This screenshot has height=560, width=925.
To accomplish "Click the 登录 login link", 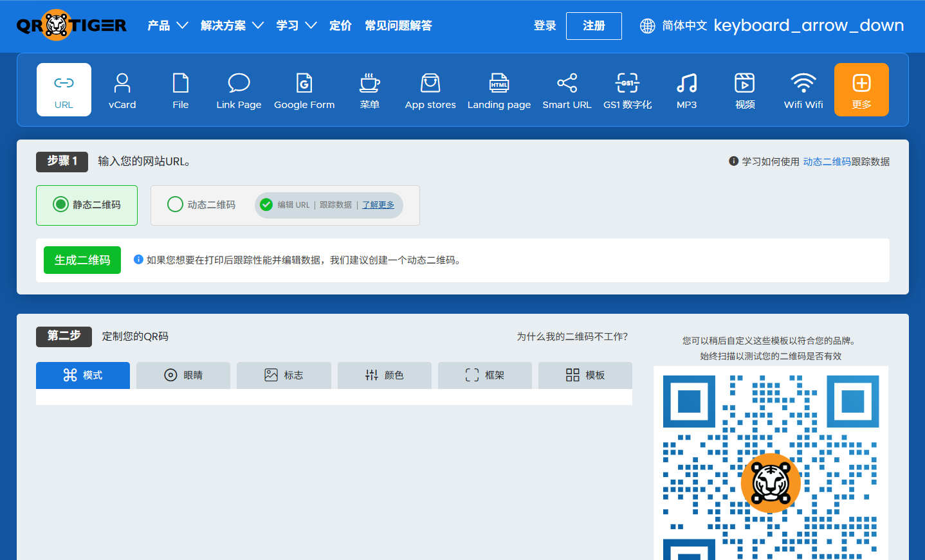I will pyautogui.click(x=545, y=26).
